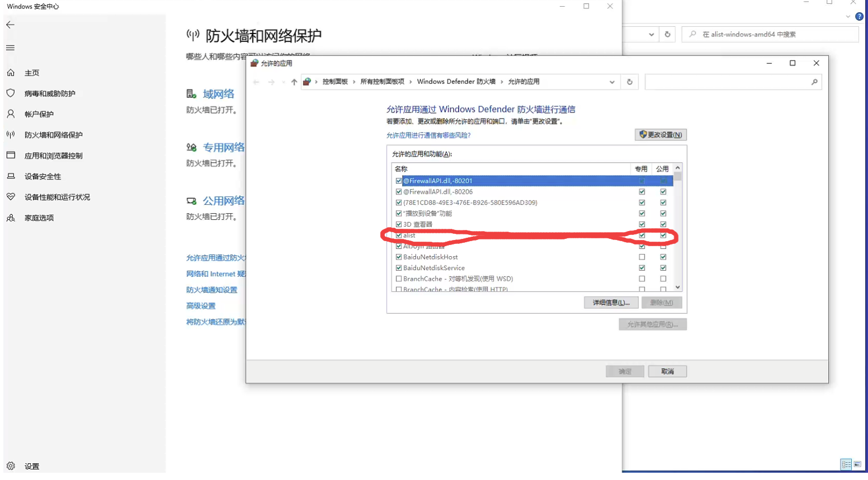Enable 专用 checkbox for BaiduNetdiskHost
Image resolution: width=868 pixels, height=480 pixels.
pos(642,257)
